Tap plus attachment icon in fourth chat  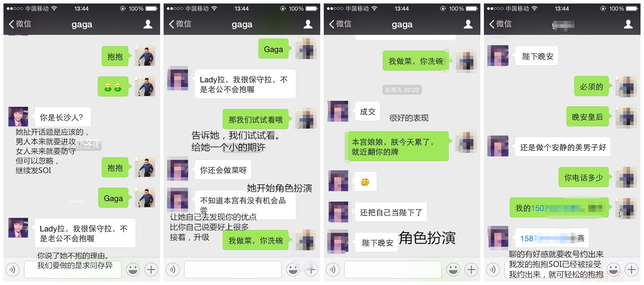pos(631,269)
